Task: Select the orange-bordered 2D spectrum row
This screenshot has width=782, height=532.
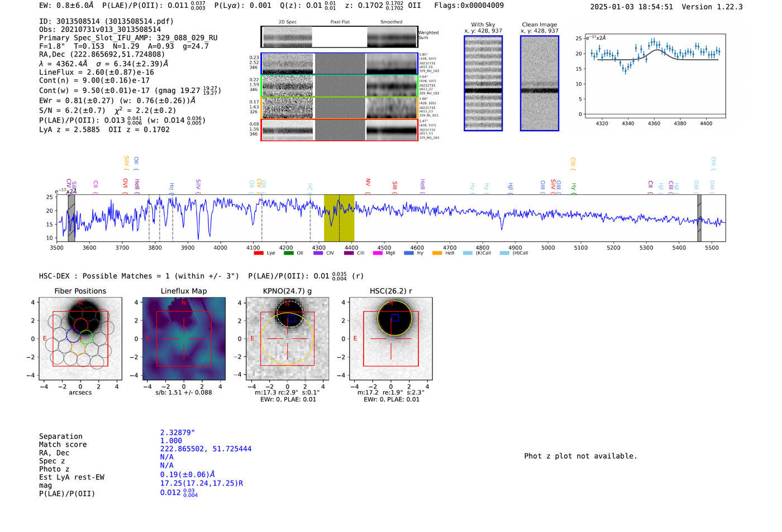Action: [340, 108]
